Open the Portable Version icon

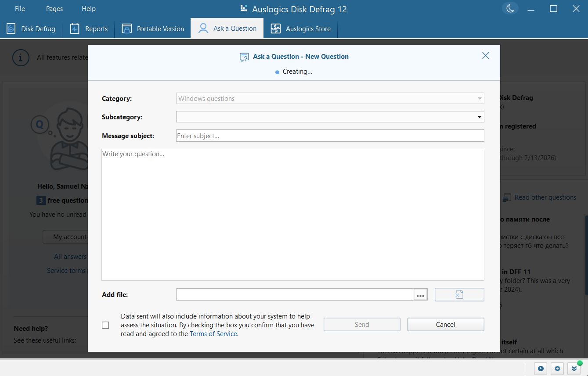point(126,28)
